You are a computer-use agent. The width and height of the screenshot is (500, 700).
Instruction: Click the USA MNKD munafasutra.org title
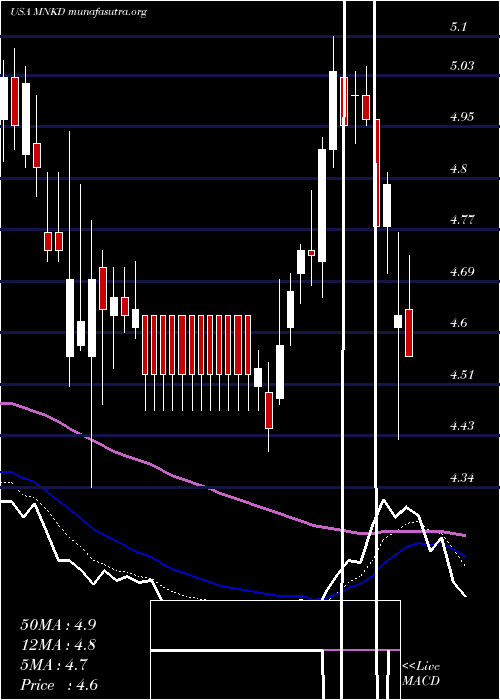pos(79,12)
